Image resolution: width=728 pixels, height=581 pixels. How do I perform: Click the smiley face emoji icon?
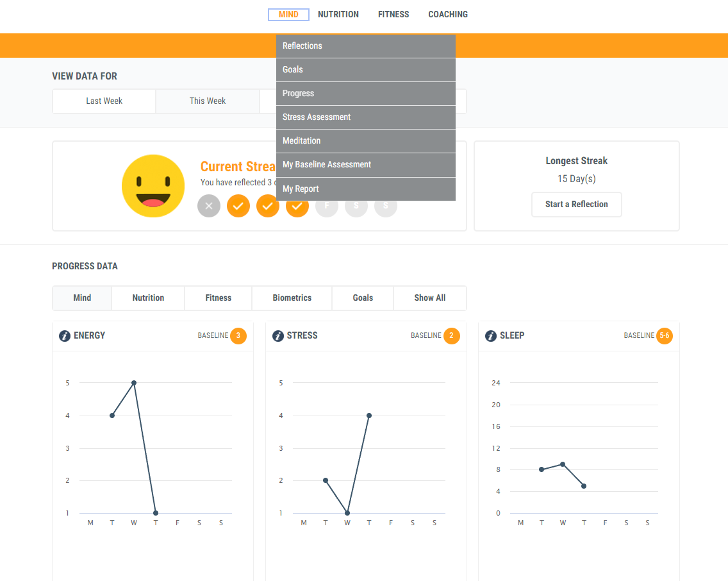(153, 186)
